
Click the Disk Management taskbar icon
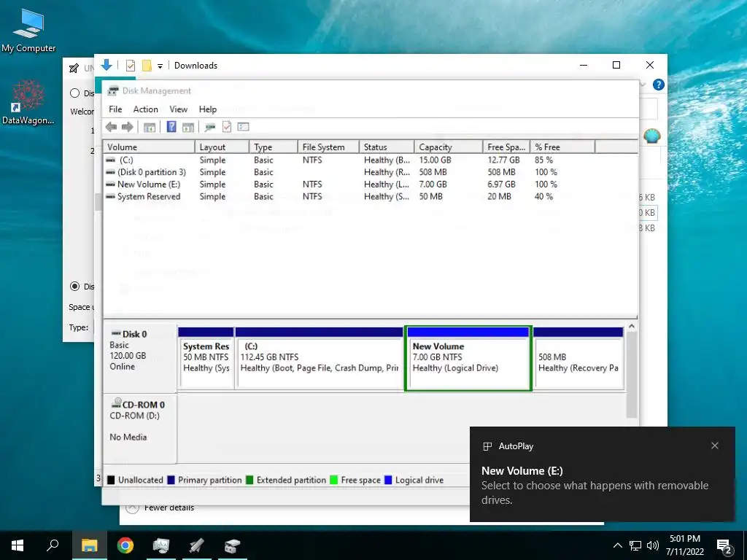click(233, 545)
